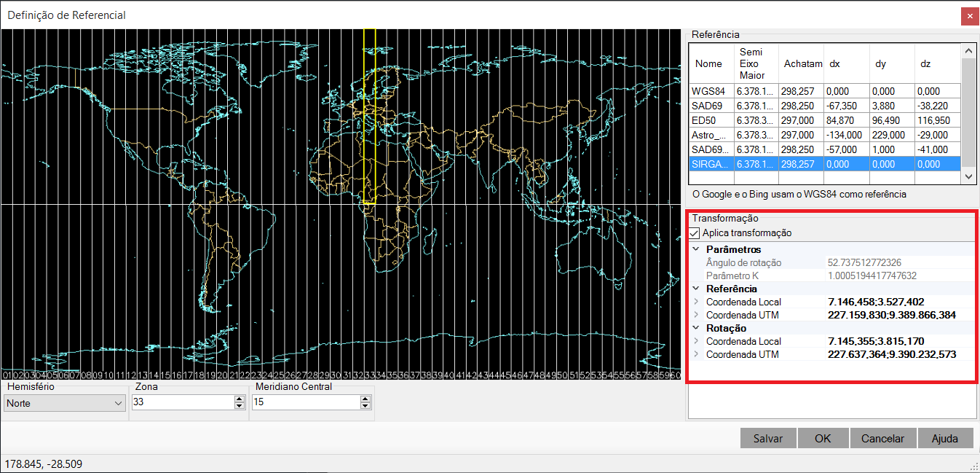
Task: Click the 96,490 dy cell
Action: (892, 120)
